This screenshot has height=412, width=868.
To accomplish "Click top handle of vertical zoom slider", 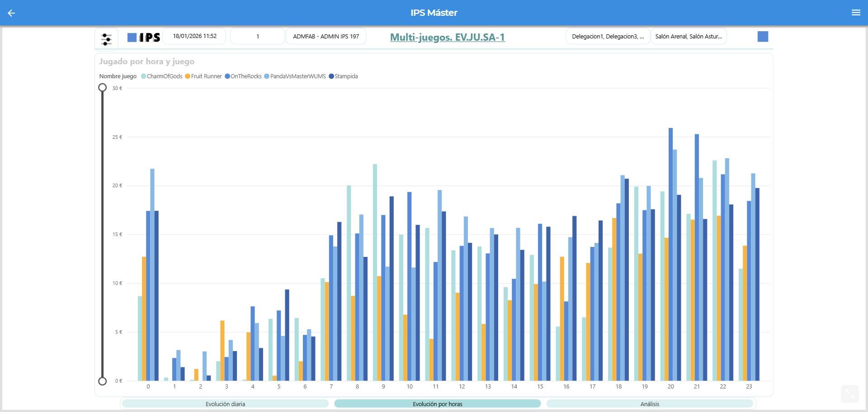I will point(103,88).
